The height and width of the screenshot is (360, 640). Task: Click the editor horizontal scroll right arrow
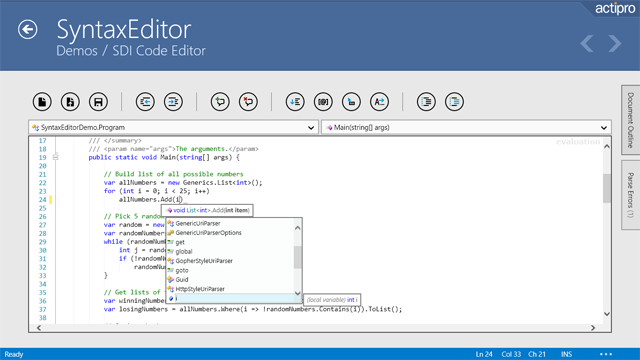pyautogui.click(x=593, y=328)
